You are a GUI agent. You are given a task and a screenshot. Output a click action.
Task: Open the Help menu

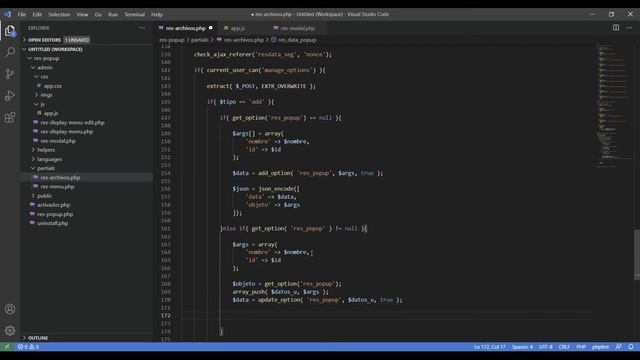point(157,14)
